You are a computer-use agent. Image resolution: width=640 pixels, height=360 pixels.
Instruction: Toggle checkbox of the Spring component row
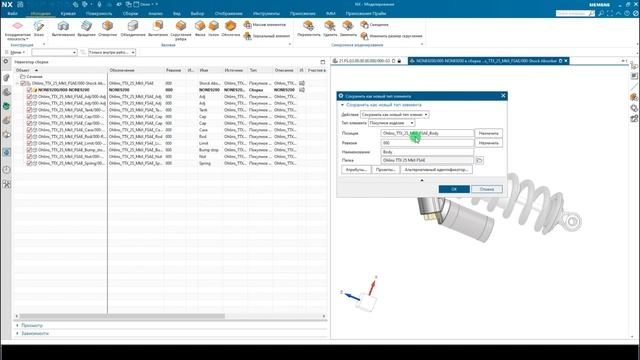click(29, 163)
